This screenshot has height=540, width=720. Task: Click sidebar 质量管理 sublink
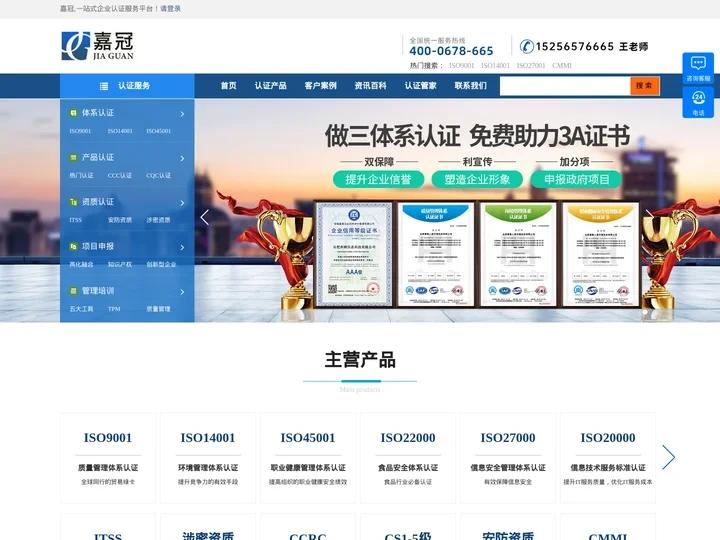point(158,309)
